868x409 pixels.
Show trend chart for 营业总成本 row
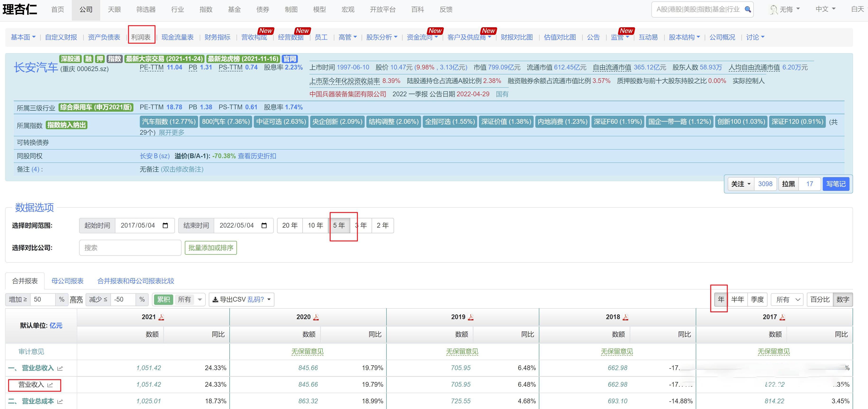point(60,401)
